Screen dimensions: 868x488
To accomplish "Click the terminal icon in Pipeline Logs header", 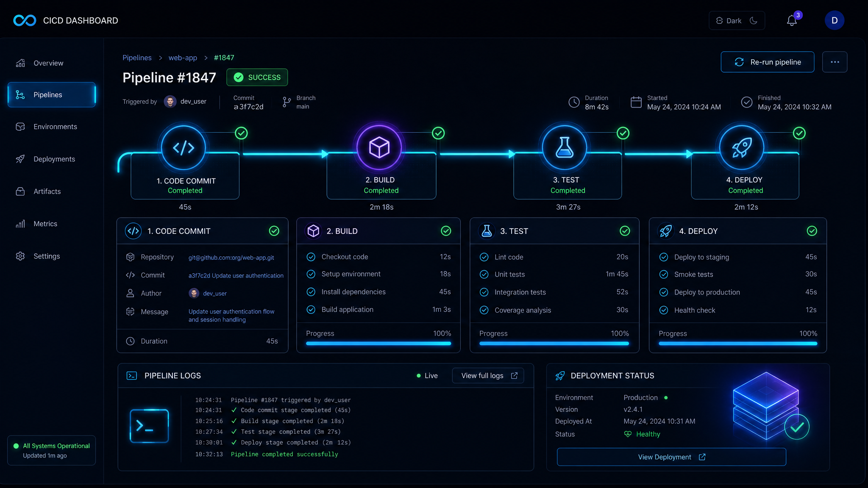I will click(132, 376).
